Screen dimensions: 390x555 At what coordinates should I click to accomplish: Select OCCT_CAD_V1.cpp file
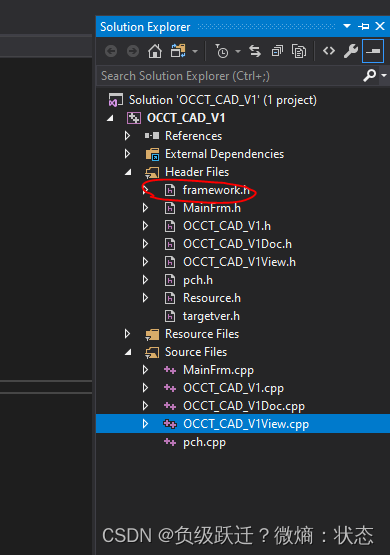tap(234, 388)
